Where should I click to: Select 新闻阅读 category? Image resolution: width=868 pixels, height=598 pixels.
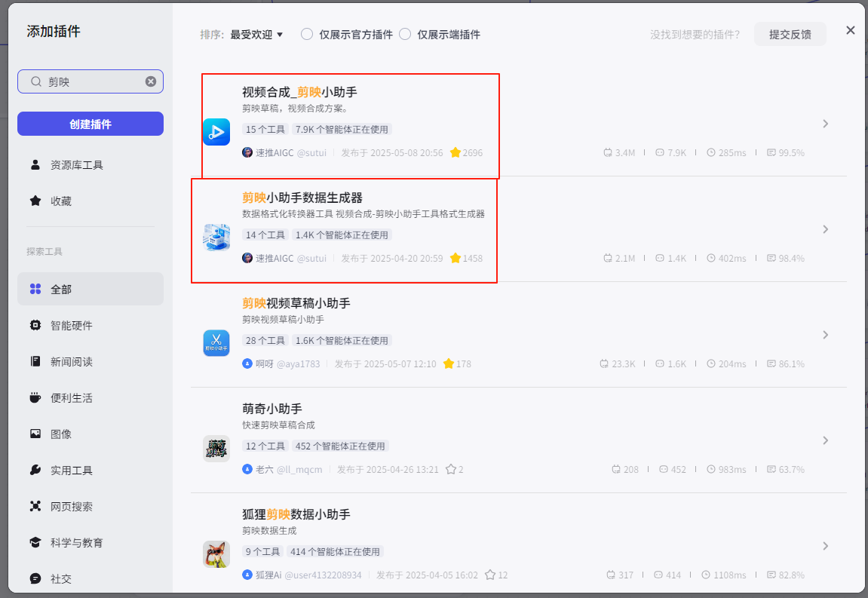pyautogui.click(x=90, y=361)
